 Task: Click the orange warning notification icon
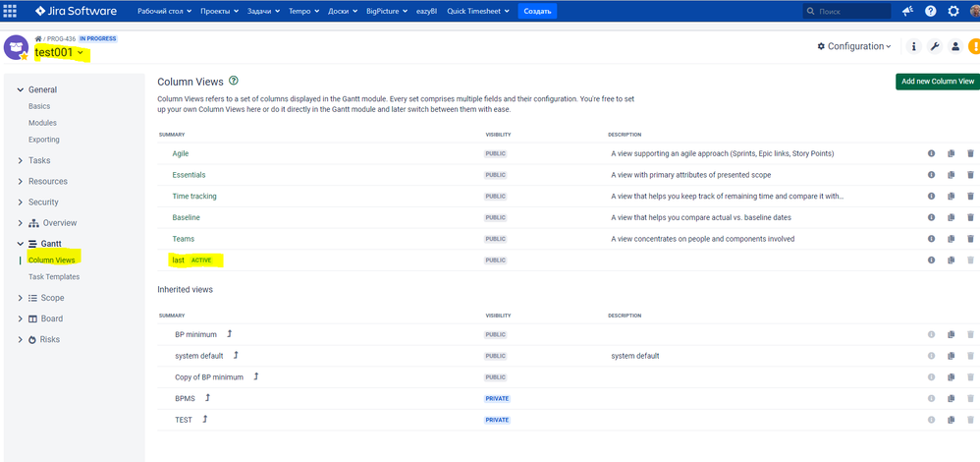pos(974,46)
